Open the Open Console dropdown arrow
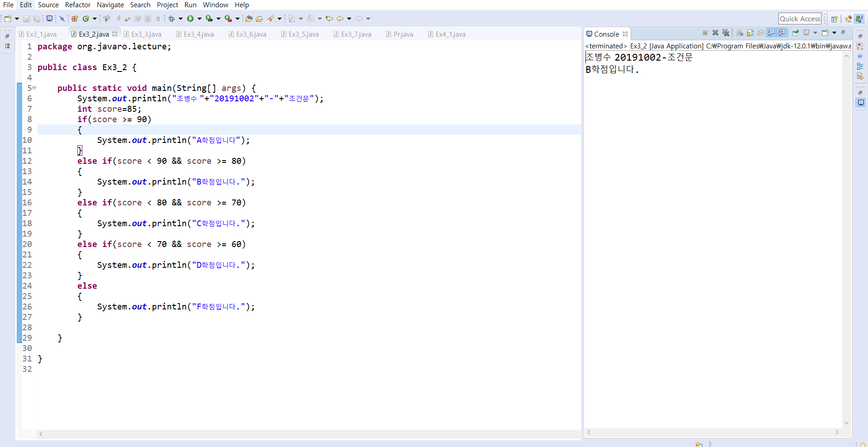This screenshot has height=447, width=868. tap(834, 33)
